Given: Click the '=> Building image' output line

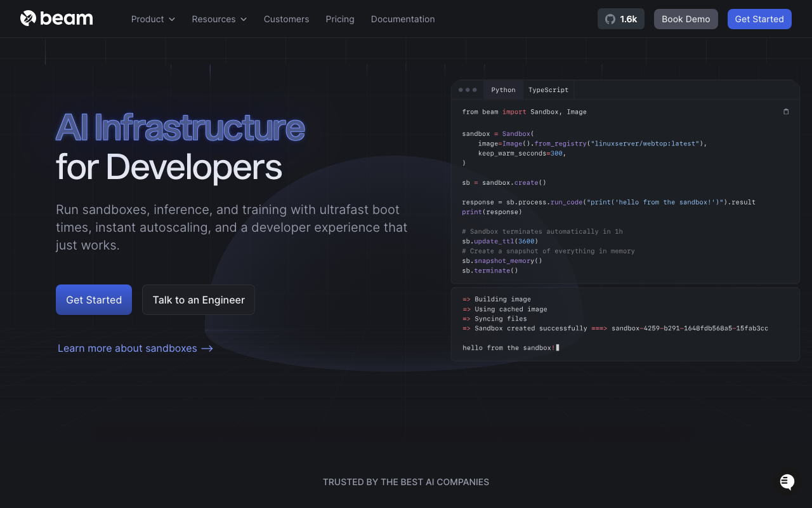Looking at the screenshot, I should (497, 299).
